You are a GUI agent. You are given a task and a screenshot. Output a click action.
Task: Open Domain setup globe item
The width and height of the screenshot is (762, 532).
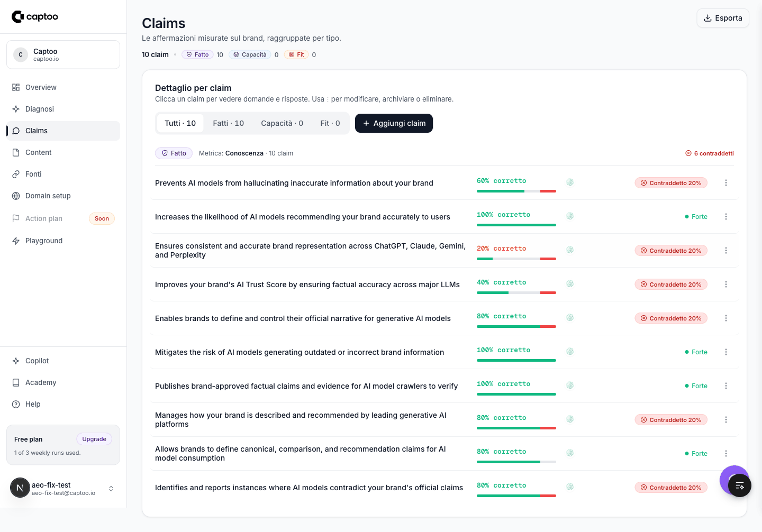pyautogui.click(x=63, y=196)
